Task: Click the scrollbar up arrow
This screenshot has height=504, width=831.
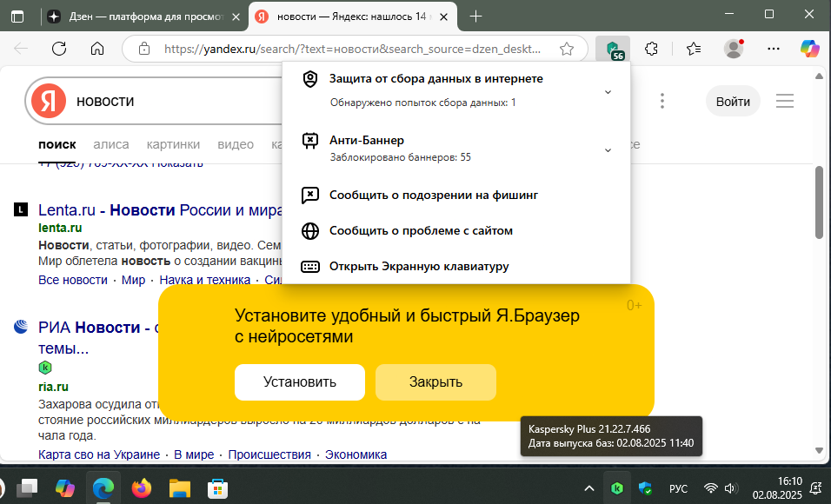Action: click(819, 76)
